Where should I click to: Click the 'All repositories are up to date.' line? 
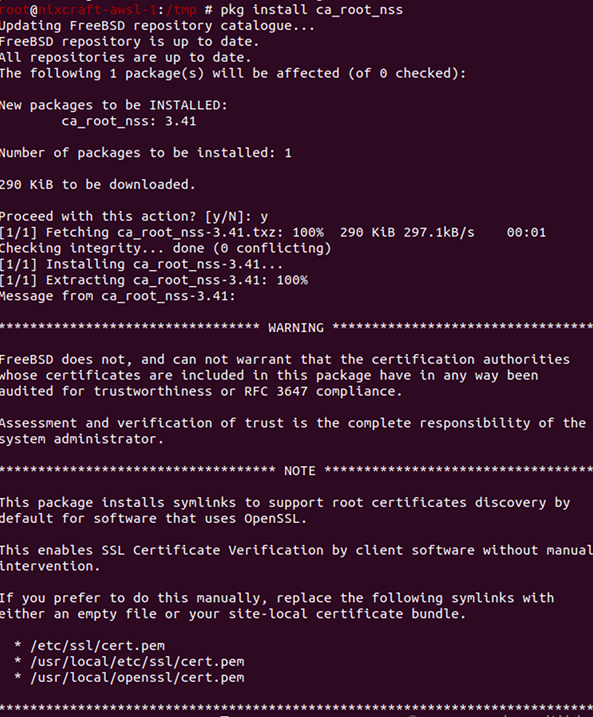click(125, 58)
